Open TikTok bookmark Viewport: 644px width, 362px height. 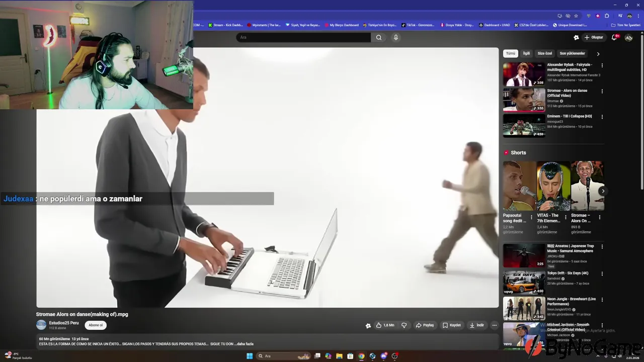(x=418, y=25)
